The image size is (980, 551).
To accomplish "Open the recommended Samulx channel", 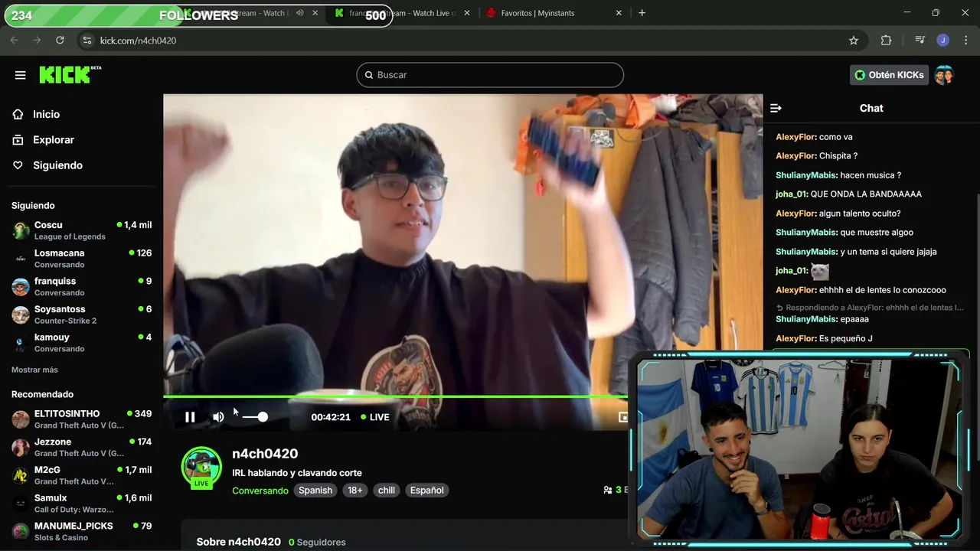I will tap(81, 504).
